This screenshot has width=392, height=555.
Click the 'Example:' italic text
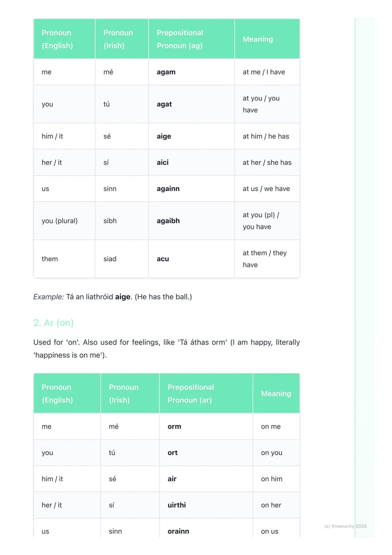[49, 297]
